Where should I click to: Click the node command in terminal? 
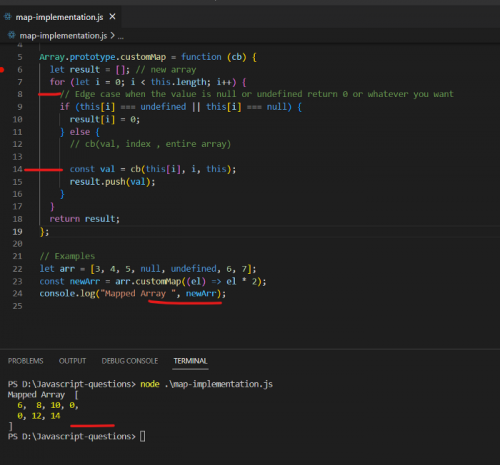[x=150, y=384]
